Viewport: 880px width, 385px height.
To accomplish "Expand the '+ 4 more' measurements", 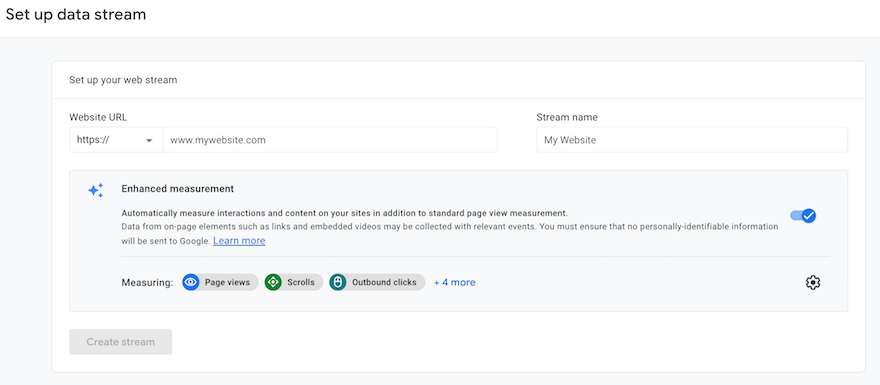I will 455,282.
